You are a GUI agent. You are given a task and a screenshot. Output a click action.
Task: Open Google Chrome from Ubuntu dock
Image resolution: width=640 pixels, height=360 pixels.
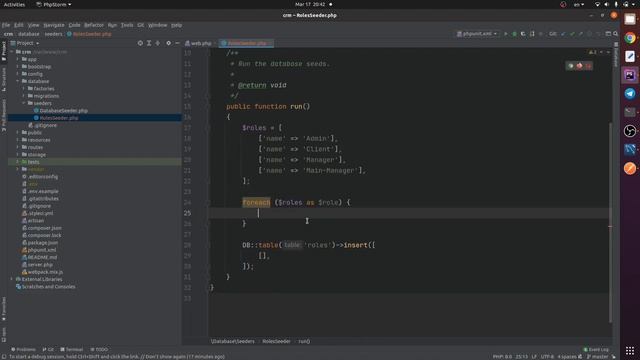pyautogui.click(x=630, y=38)
